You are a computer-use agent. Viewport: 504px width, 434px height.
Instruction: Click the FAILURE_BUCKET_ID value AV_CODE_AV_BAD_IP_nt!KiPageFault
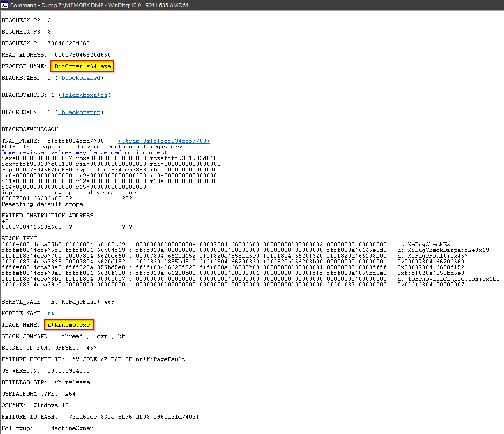coord(129,359)
